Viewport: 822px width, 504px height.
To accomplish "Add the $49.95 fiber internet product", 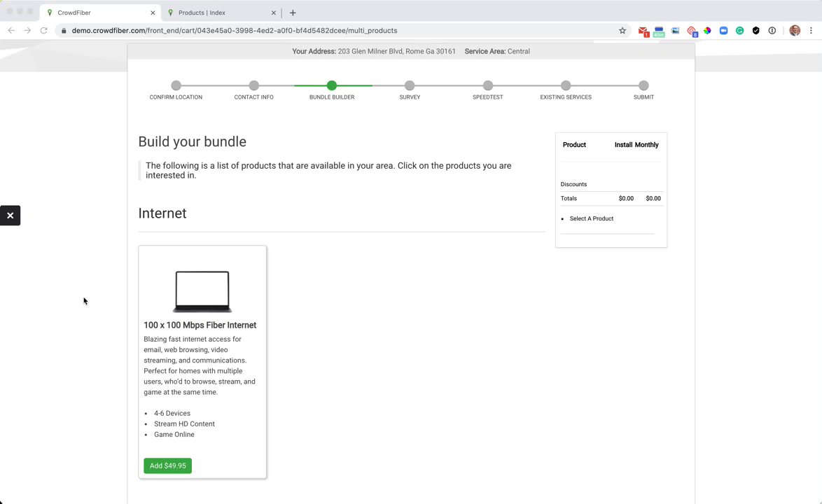I will [x=167, y=465].
